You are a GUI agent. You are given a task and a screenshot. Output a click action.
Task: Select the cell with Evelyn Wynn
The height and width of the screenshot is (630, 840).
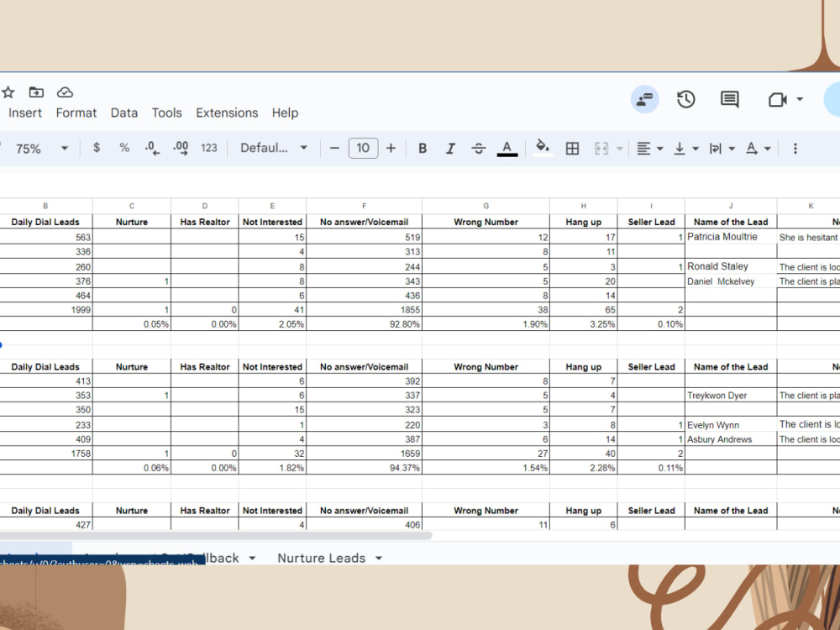pos(731,425)
